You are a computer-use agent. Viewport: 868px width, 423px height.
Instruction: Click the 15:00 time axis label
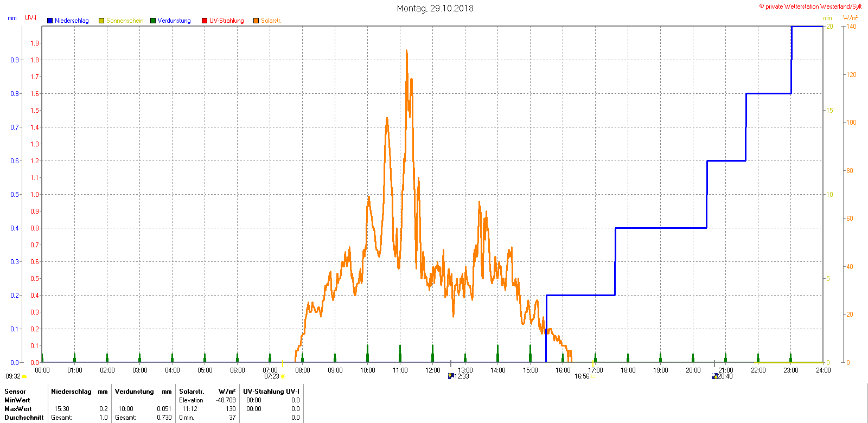[x=531, y=370]
